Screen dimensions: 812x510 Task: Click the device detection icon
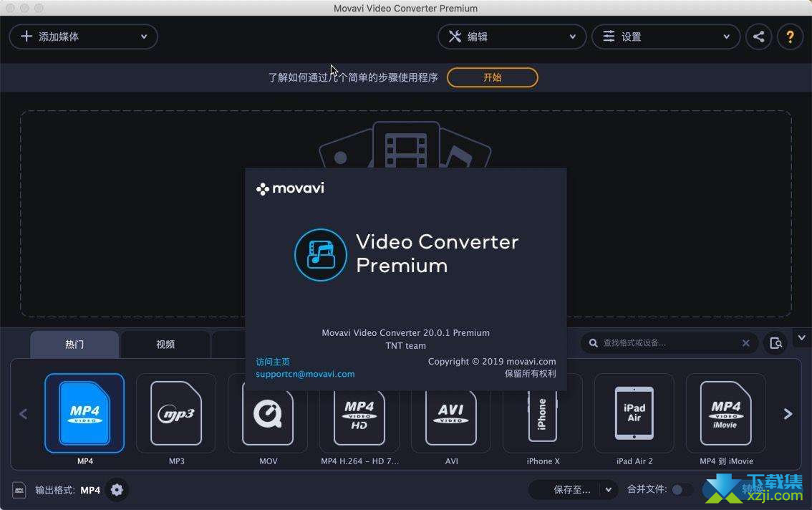[x=775, y=343]
